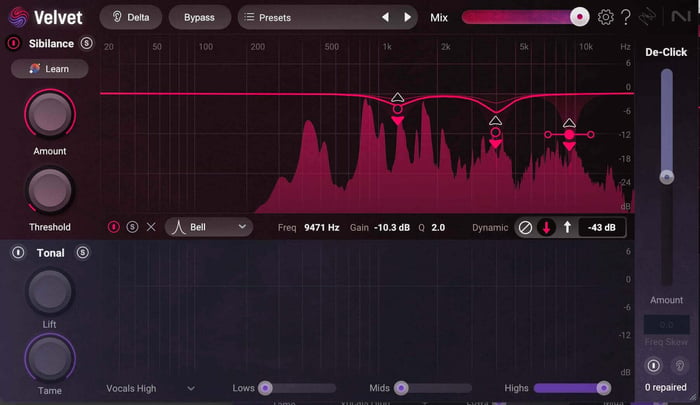The image size is (700, 405).
Task: Click the Mix slider handle
Action: (x=579, y=17)
